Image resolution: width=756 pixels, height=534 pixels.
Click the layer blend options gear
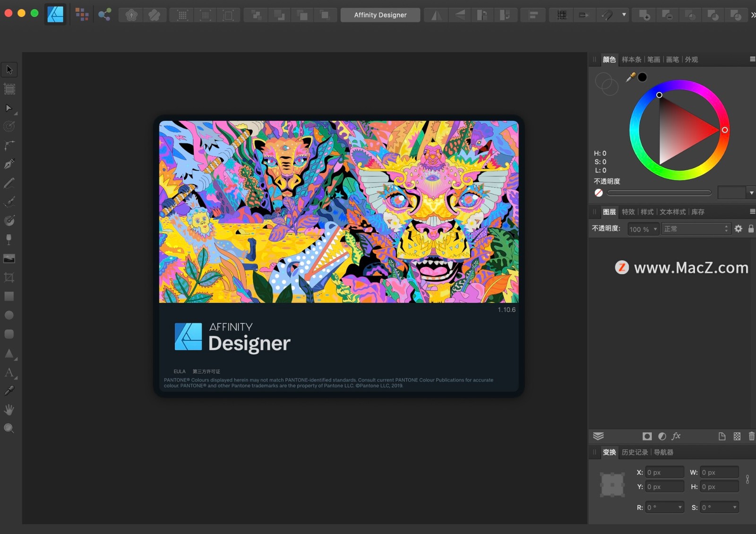click(739, 229)
